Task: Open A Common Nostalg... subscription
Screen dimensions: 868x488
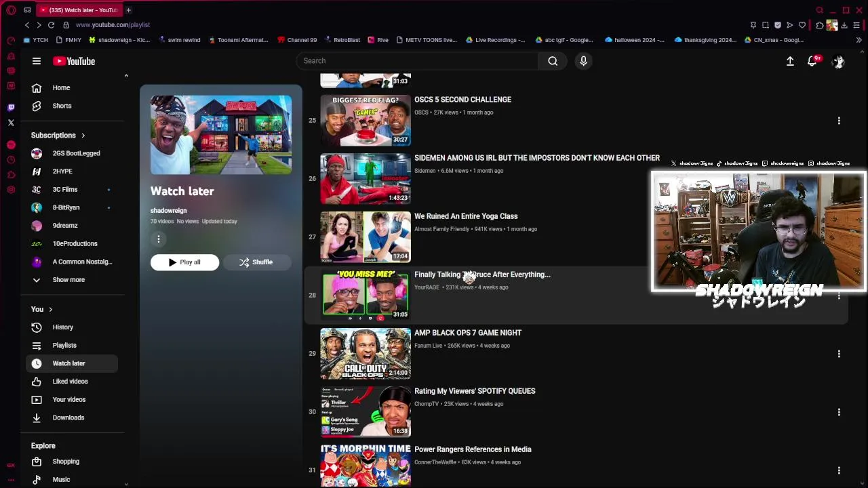Action: click(72, 262)
